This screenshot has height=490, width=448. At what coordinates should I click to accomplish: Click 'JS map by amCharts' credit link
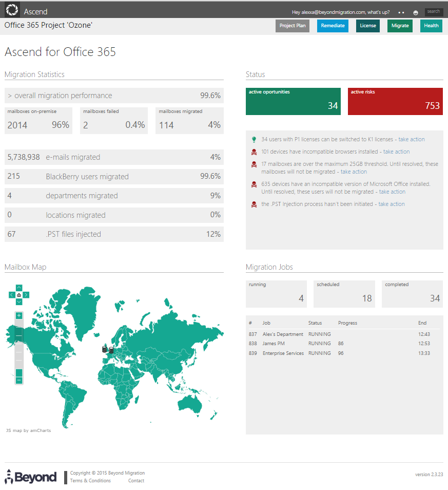click(28, 430)
